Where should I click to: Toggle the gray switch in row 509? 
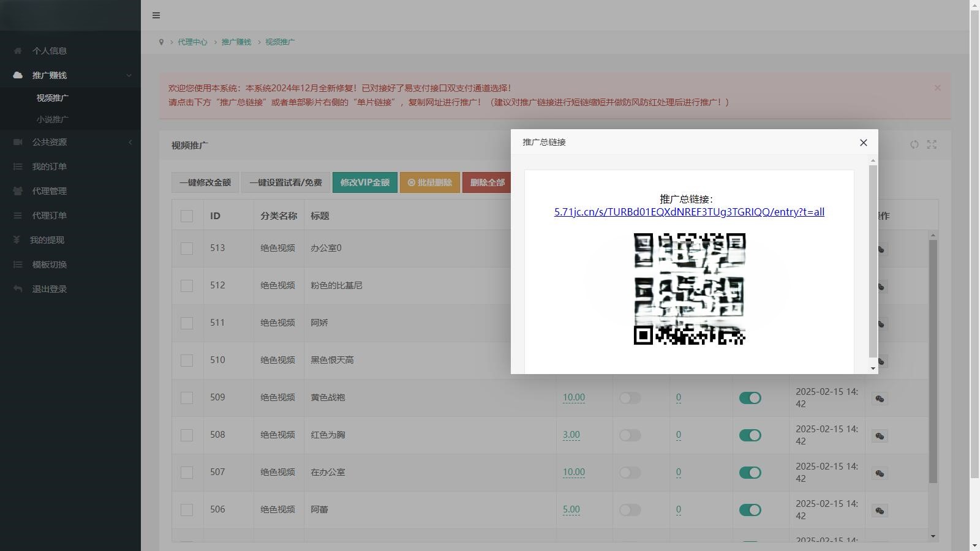click(630, 398)
